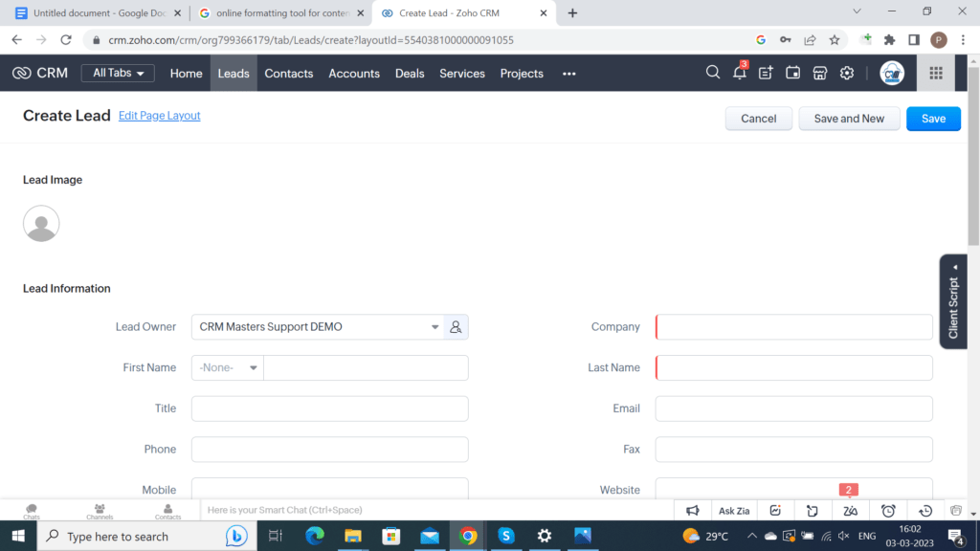This screenshot has width=980, height=551.
Task: Click inside the Company required field
Action: coord(793,326)
